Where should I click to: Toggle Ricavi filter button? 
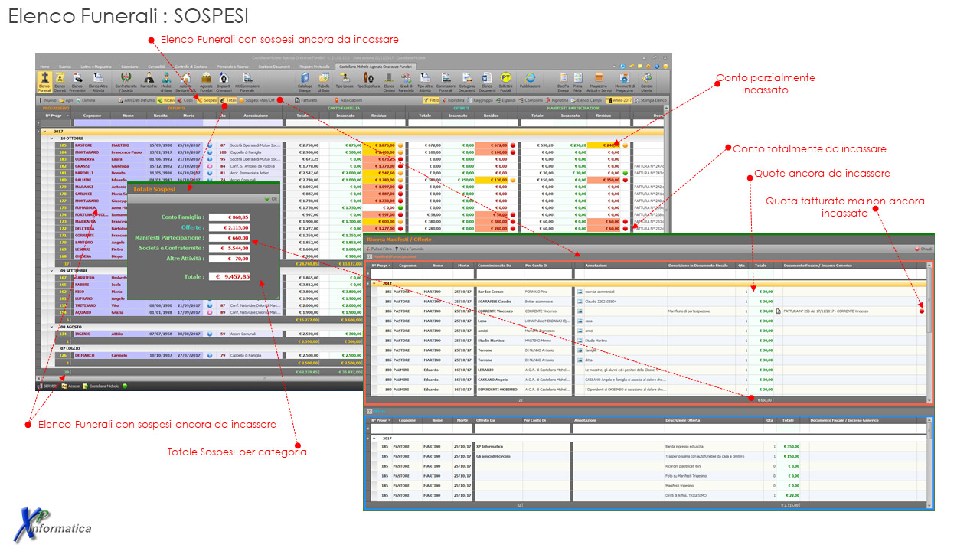[166, 100]
